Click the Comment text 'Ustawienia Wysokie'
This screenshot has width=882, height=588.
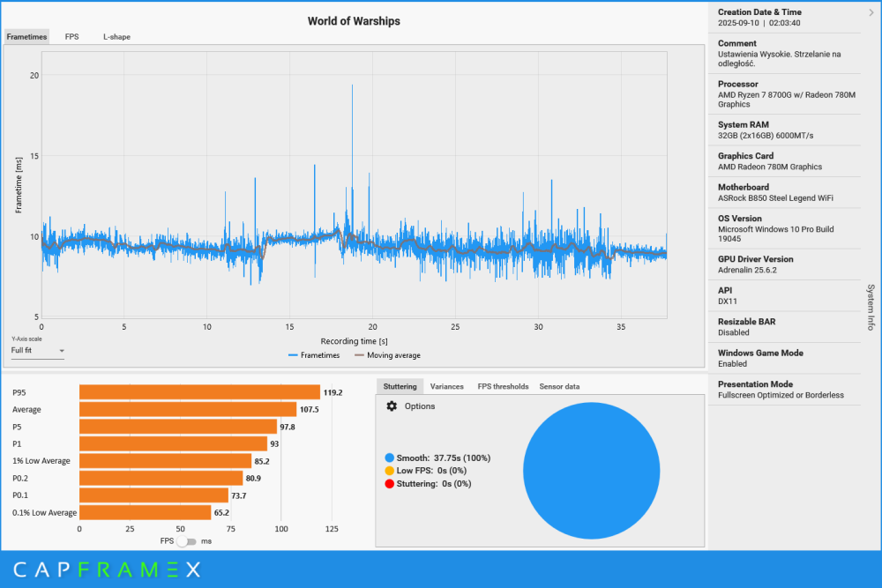coord(752,54)
